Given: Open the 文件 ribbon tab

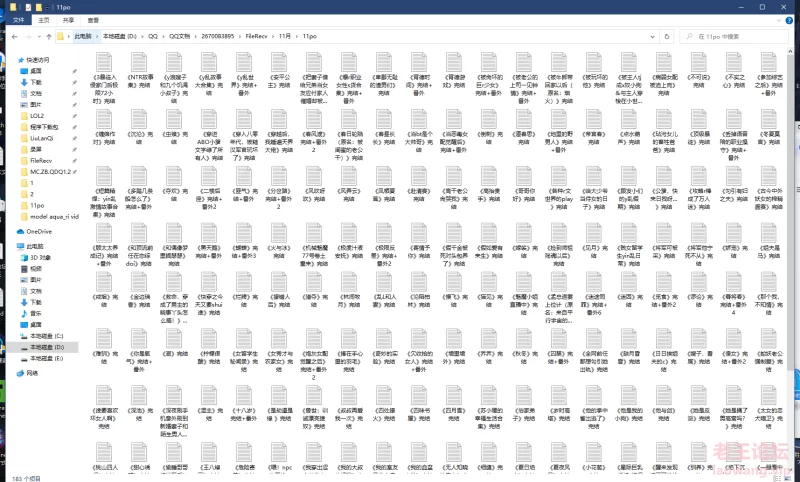Looking at the screenshot, I should [19, 20].
